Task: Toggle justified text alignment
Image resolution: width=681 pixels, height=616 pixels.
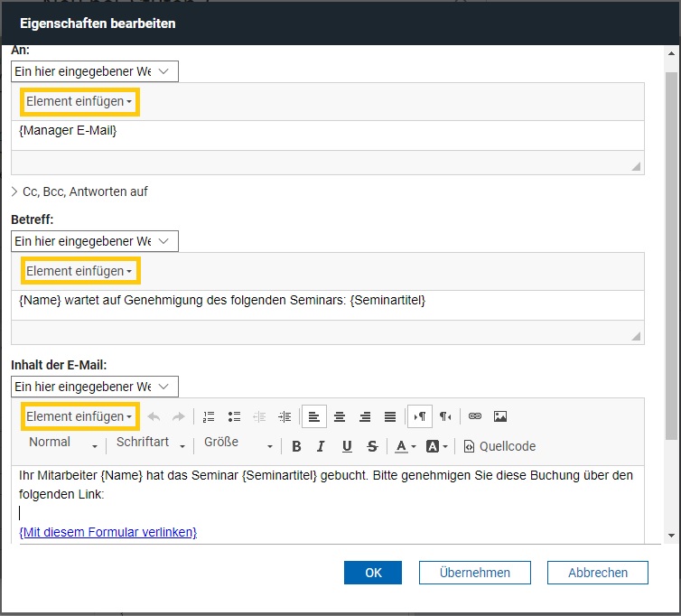Action: (390, 416)
